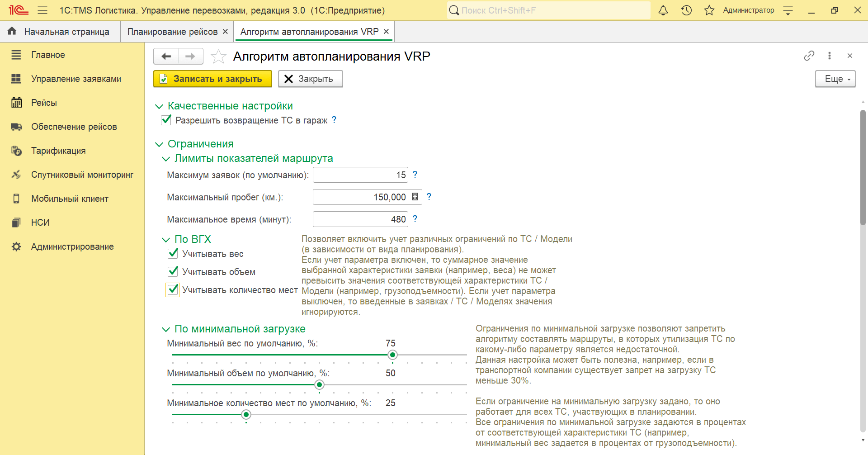Image resolution: width=868 pixels, height=455 pixels.
Task: Collapse the По ВГХ group
Action: [x=166, y=240]
